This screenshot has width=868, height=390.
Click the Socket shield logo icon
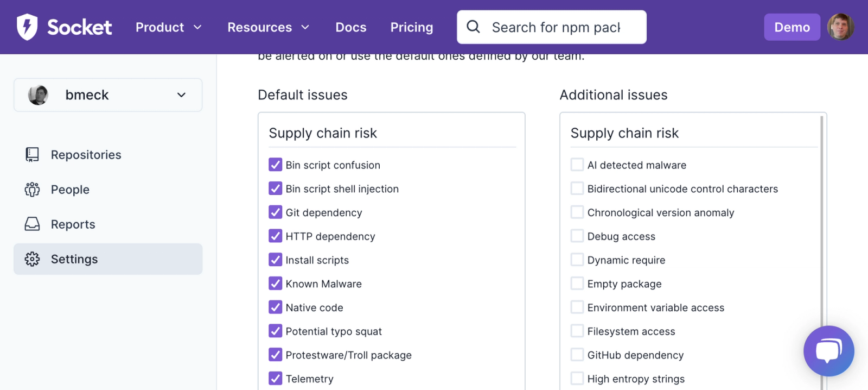tap(27, 27)
